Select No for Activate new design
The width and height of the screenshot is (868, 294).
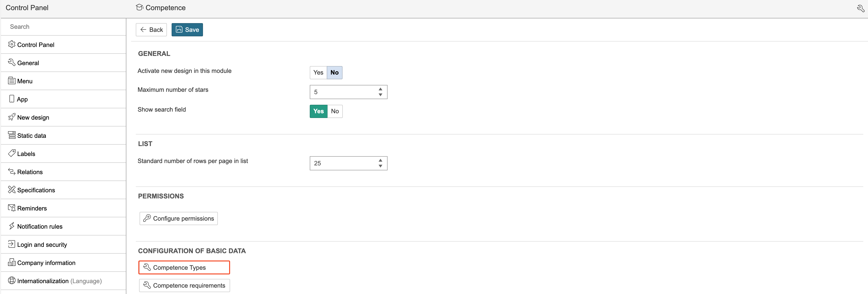tap(334, 72)
